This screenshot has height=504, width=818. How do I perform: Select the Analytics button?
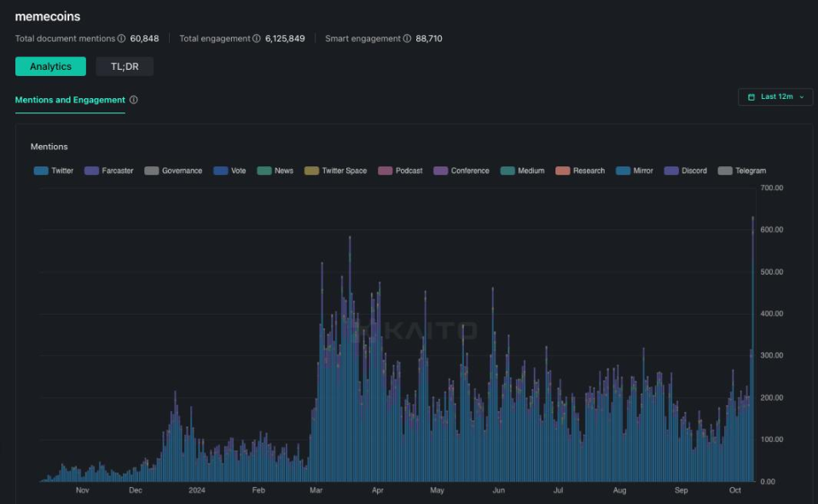[x=50, y=67]
